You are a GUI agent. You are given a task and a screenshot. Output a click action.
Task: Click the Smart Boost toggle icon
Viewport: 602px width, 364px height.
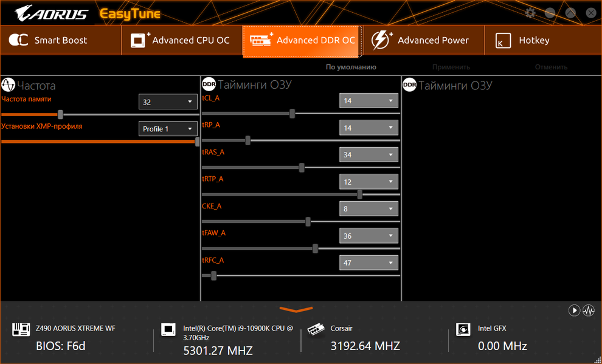tap(18, 40)
